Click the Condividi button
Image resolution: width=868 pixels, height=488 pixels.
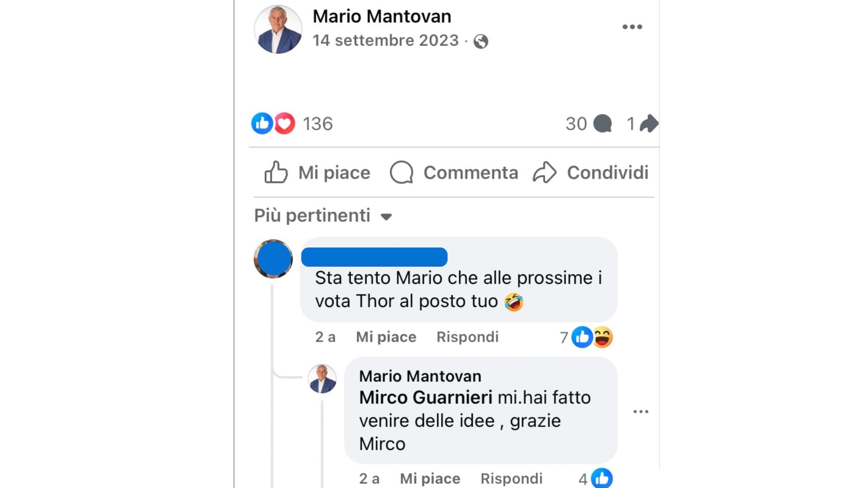pyautogui.click(x=591, y=173)
